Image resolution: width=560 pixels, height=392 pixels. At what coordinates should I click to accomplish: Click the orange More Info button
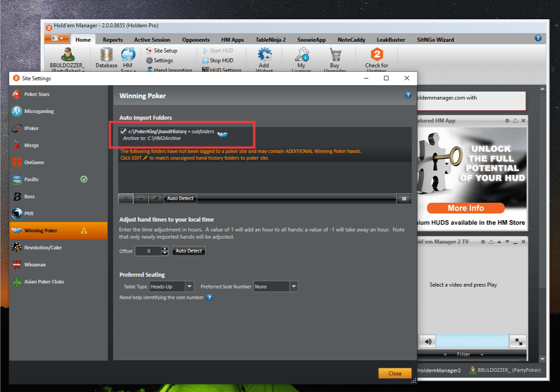coord(465,208)
